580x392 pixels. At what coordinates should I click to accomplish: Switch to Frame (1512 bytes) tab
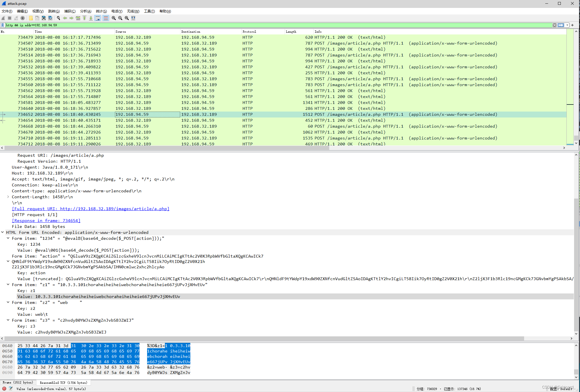coord(18,383)
